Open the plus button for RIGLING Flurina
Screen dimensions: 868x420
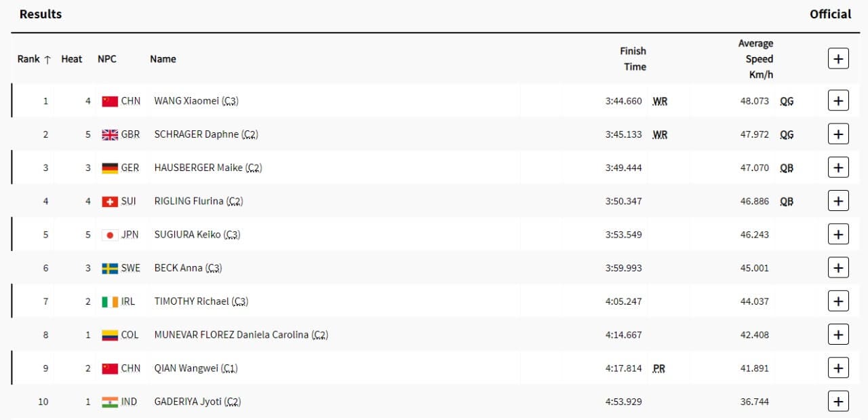[838, 201]
